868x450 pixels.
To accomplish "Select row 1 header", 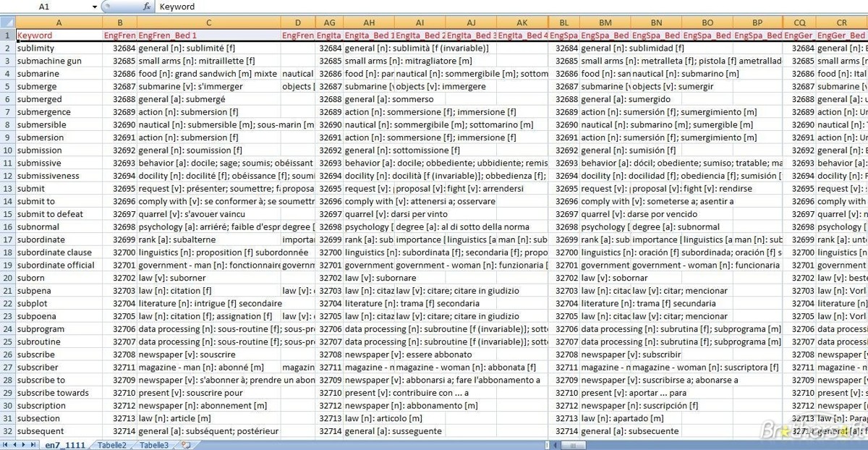I will click(7, 35).
